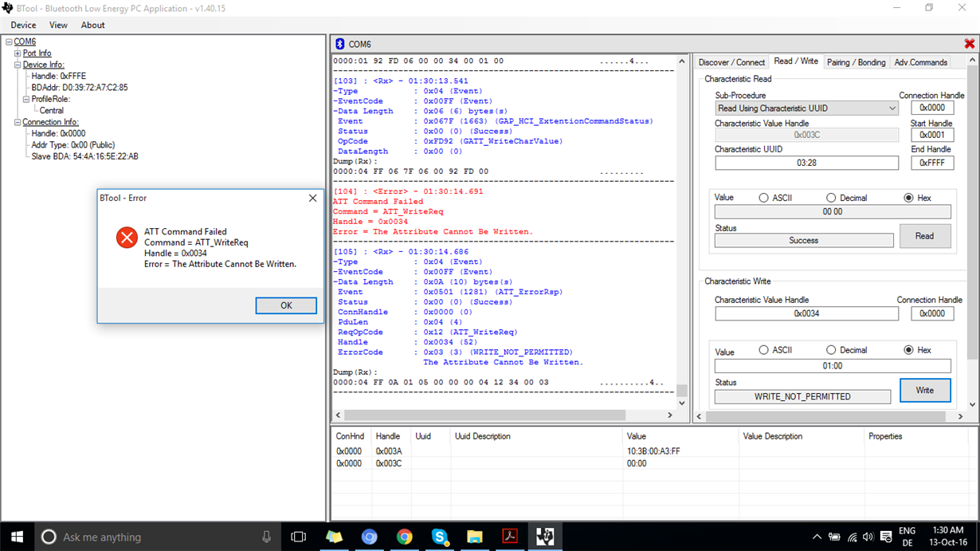Expand the Port Info tree node
This screenshot has width=980, height=551.
18,53
